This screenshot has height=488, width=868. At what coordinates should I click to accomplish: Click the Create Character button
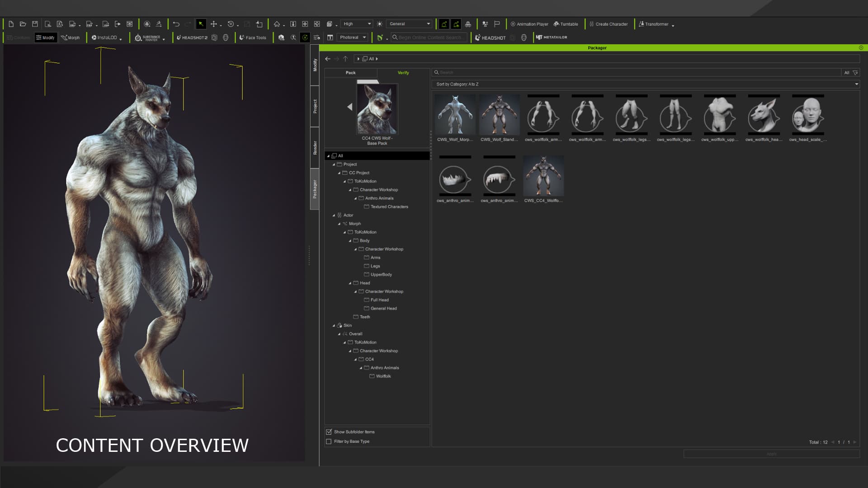pyautogui.click(x=609, y=24)
